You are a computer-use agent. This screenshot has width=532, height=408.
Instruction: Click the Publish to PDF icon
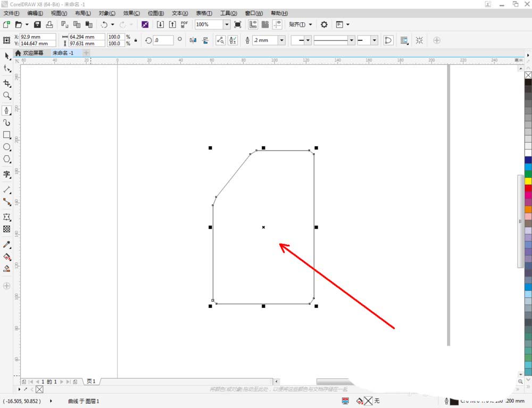point(184,24)
